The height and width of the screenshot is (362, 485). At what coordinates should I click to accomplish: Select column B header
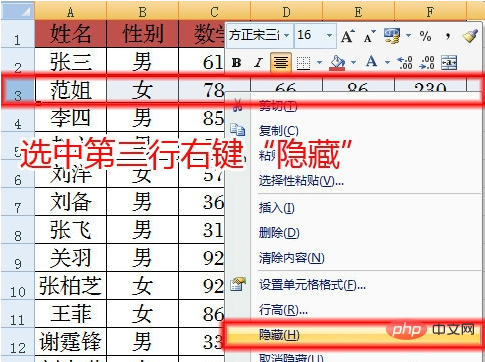coord(142,11)
